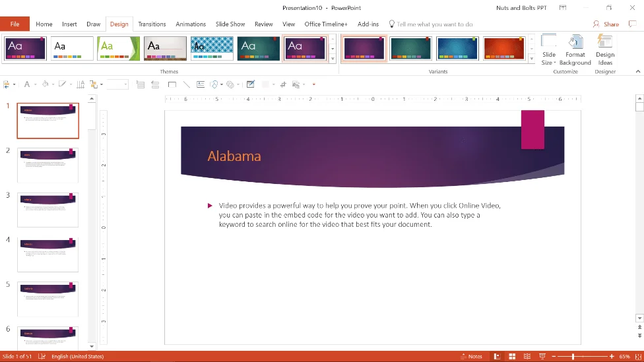Open the Draw tab
The width and height of the screenshot is (644, 362).
click(93, 24)
